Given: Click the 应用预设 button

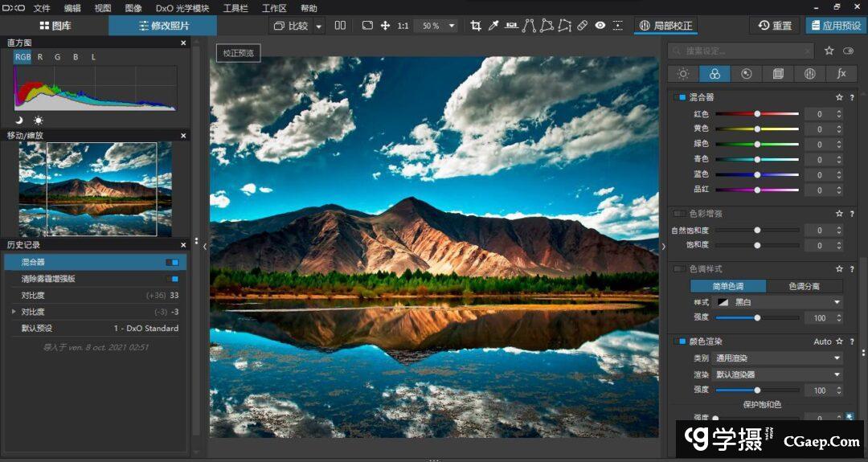Looking at the screenshot, I should [x=836, y=26].
